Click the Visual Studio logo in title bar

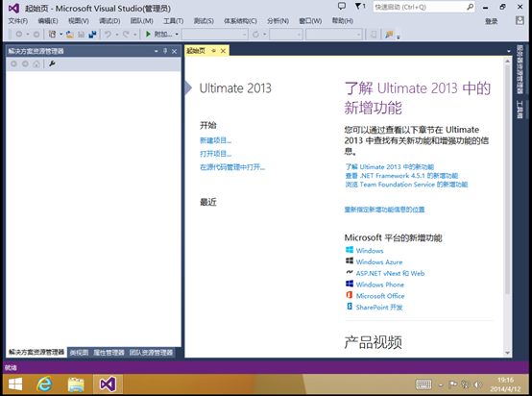click(x=13, y=8)
